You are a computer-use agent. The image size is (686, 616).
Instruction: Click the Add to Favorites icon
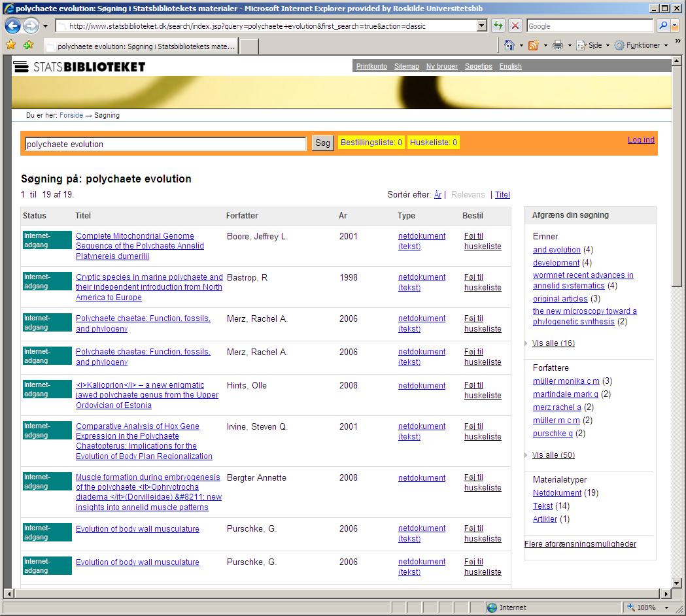[x=28, y=45]
